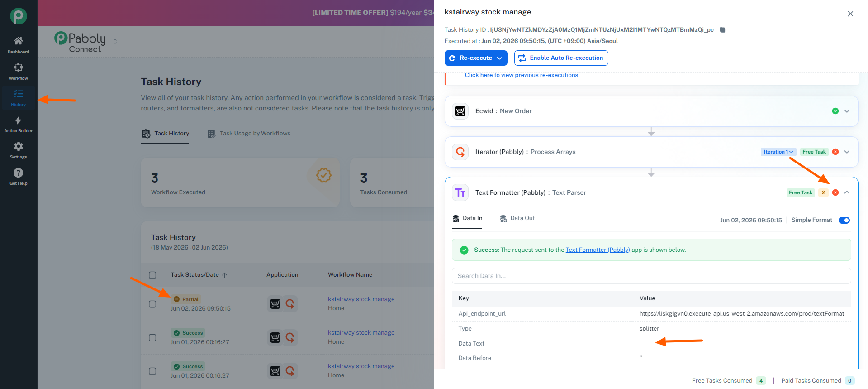Click the Get Help question icon
This screenshot has height=389, width=868.
18,173
